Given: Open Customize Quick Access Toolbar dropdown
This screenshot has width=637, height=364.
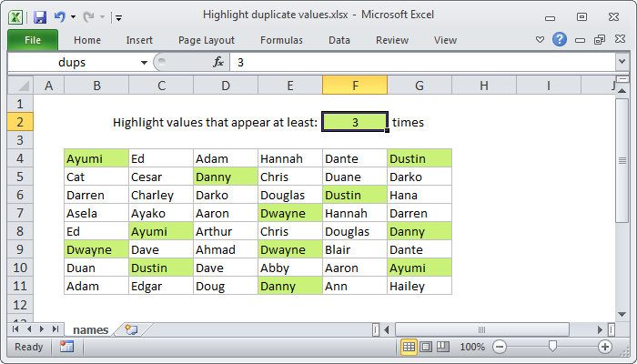Looking at the screenshot, I should tap(119, 17).
